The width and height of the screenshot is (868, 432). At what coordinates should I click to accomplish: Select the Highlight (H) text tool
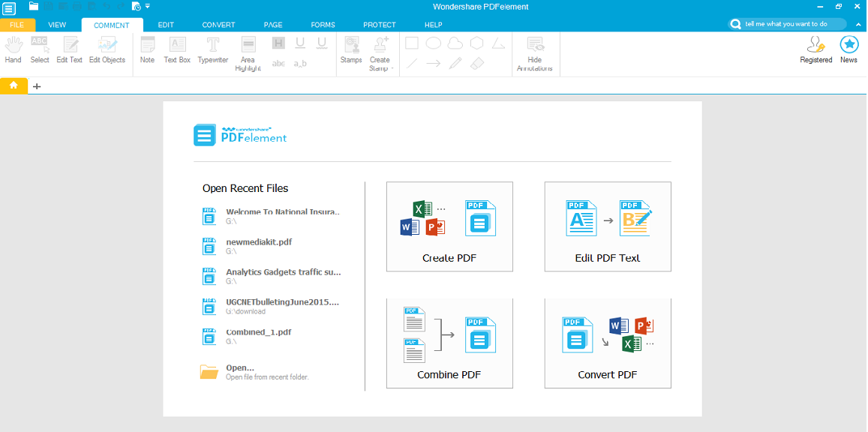coord(278,43)
